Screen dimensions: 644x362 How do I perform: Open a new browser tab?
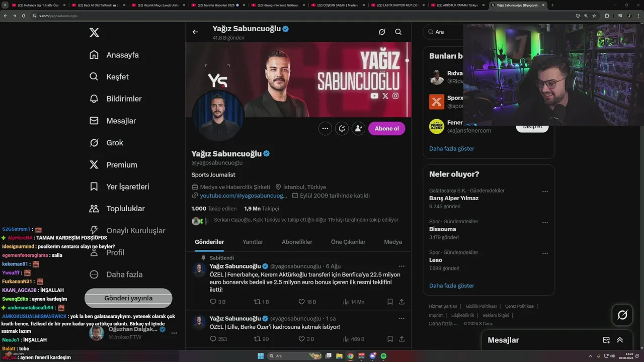[552, 5]
